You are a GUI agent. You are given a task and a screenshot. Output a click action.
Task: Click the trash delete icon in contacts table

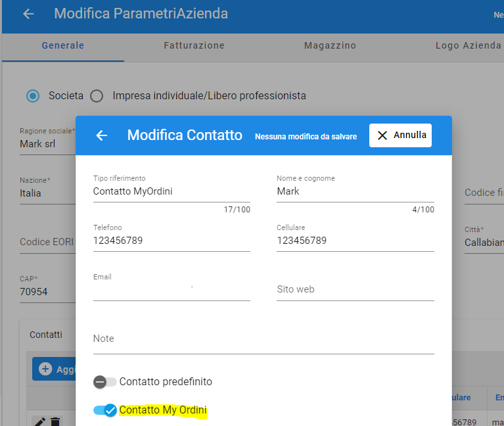coord(55,421)
